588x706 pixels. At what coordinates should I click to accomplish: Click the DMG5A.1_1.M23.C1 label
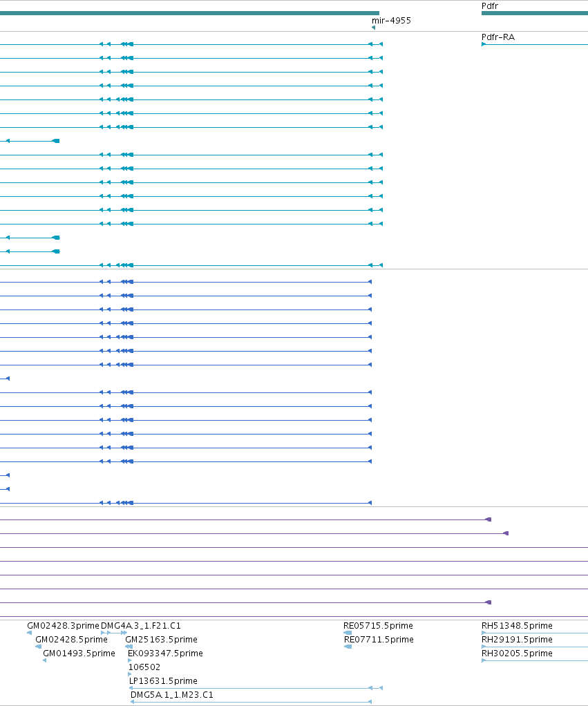171,695
